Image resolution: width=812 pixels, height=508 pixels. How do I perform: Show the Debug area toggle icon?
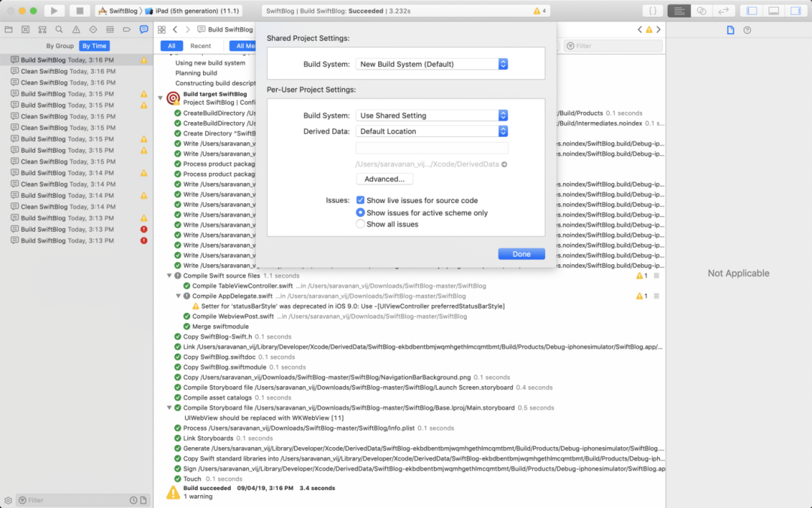coord(774,11)
